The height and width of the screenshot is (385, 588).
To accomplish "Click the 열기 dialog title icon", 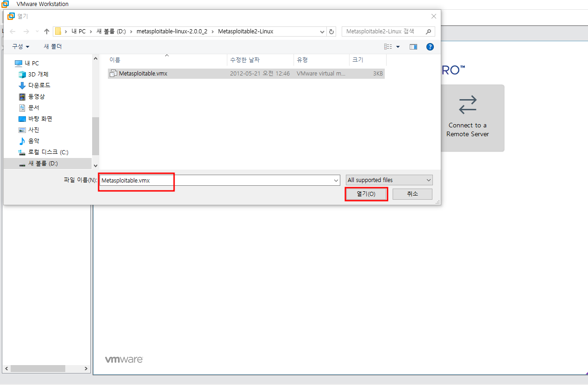I will [x=11, y=16].
